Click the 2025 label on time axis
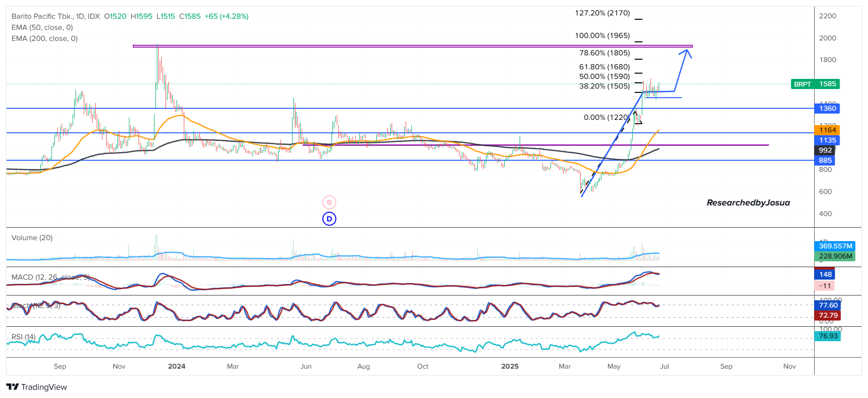 510,366
